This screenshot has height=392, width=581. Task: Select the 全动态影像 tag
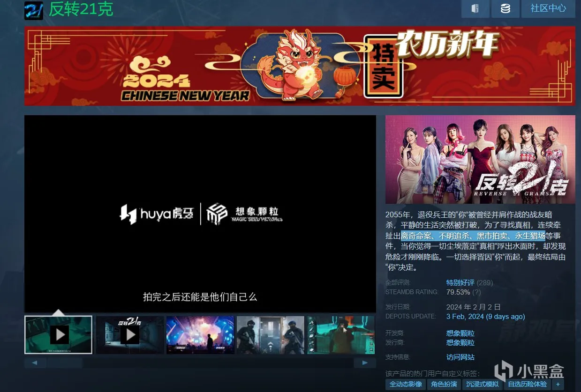pyautogui.click(x=406, y=384)
